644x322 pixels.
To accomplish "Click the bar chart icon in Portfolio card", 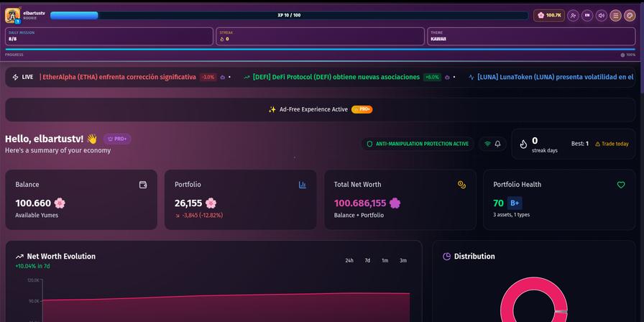I will (x=302, y=185).
